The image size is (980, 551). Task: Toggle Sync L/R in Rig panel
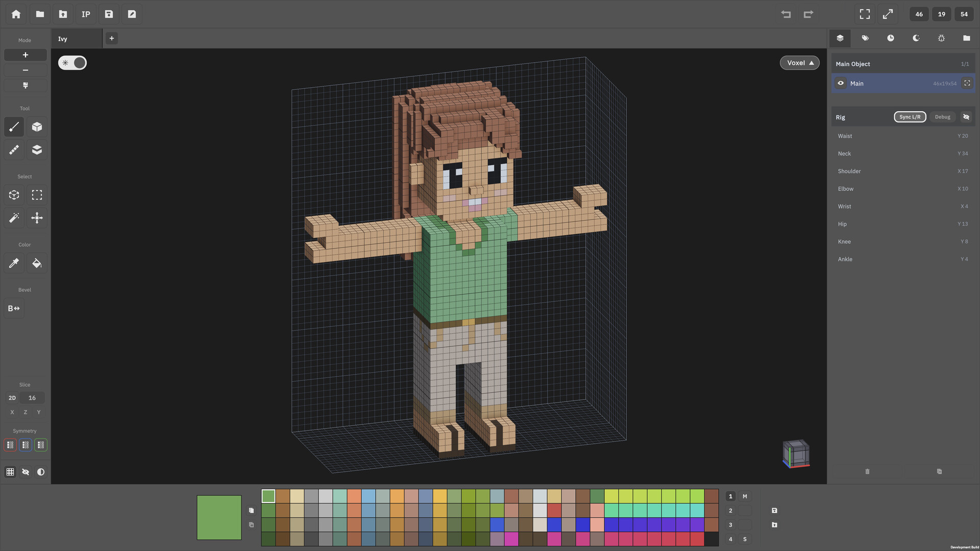tap(910, 117)
